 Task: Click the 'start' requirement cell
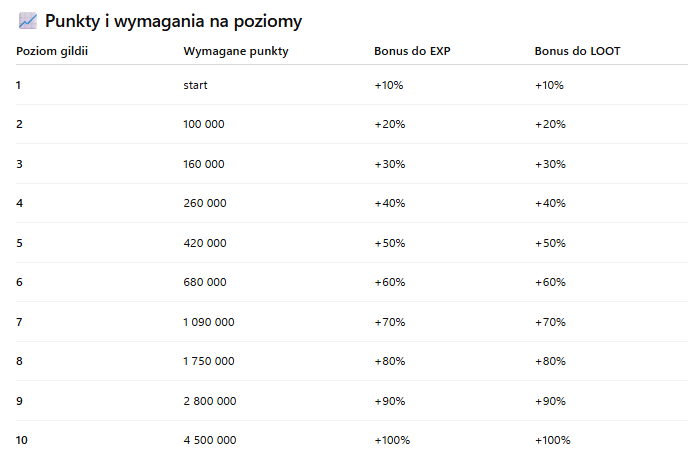196,85
